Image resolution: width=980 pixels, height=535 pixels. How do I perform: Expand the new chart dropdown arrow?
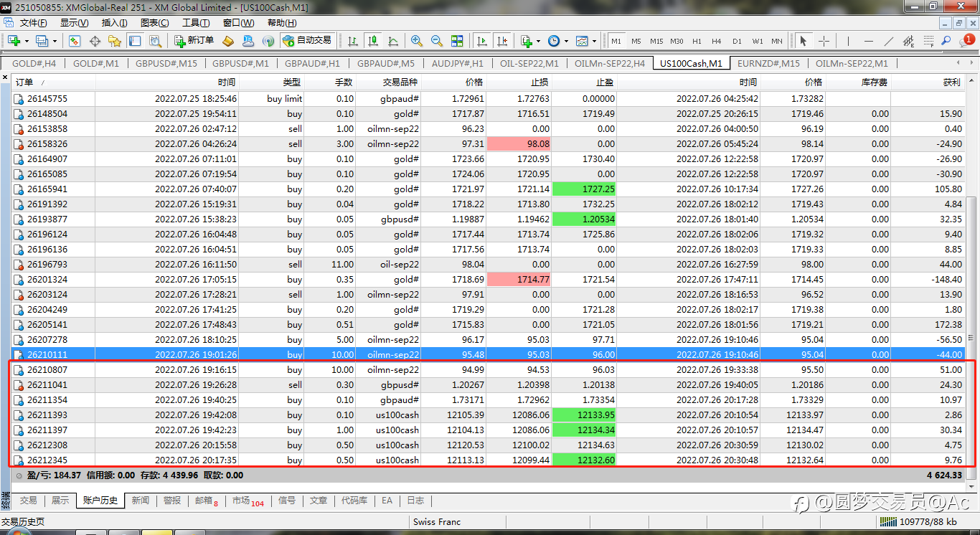(27, 41)
